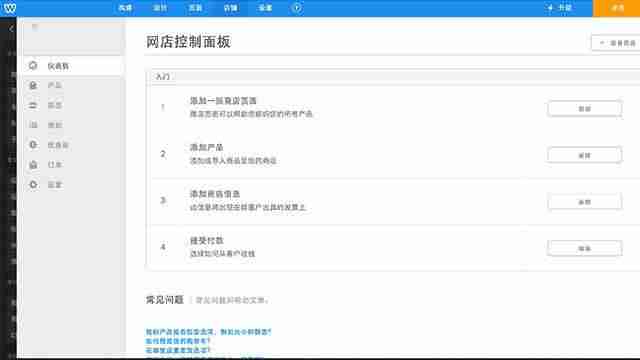Click the 入门 section header
Screen dimensions: 640x360
(x=162, y=77)
